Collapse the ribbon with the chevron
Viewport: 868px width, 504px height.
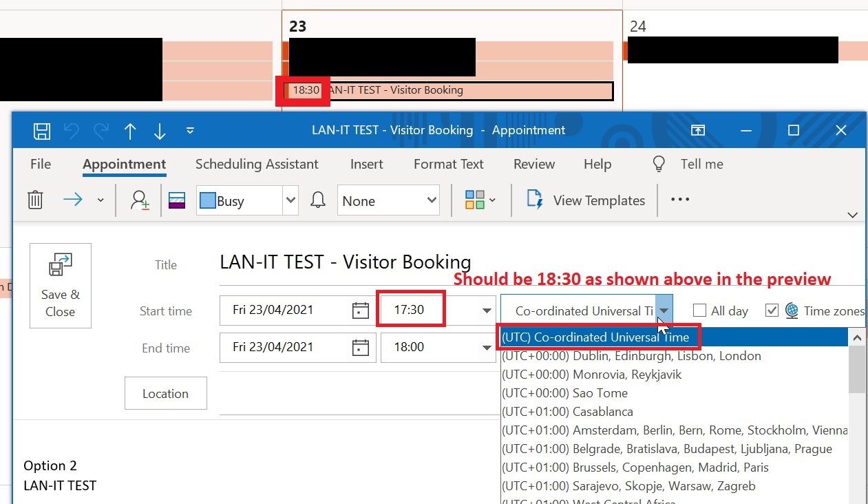coord(853,215)
